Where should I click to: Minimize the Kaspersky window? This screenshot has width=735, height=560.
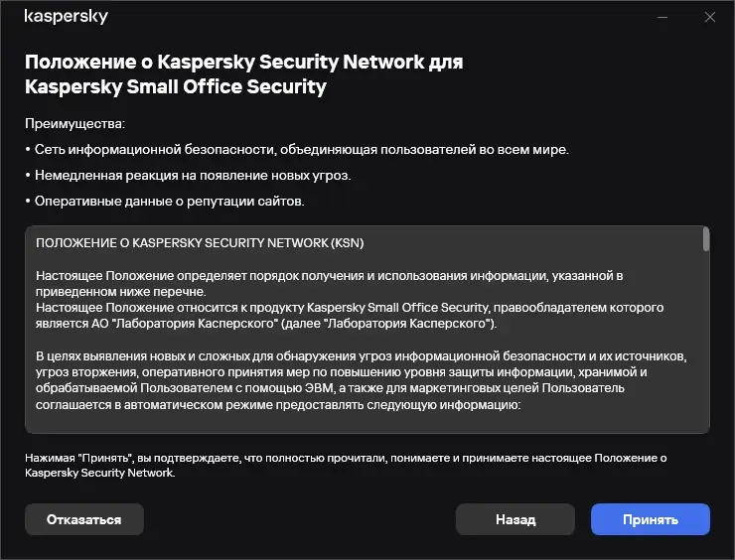tap(662, 17)
